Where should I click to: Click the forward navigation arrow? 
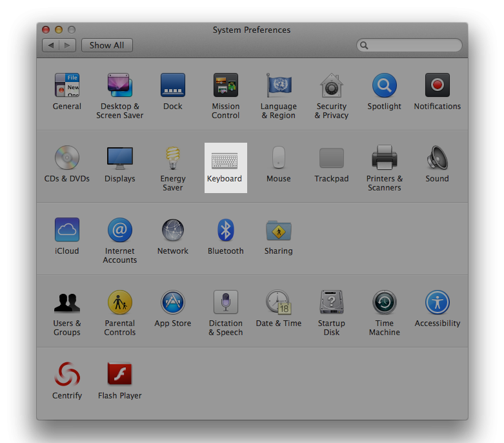coord(68,45)
